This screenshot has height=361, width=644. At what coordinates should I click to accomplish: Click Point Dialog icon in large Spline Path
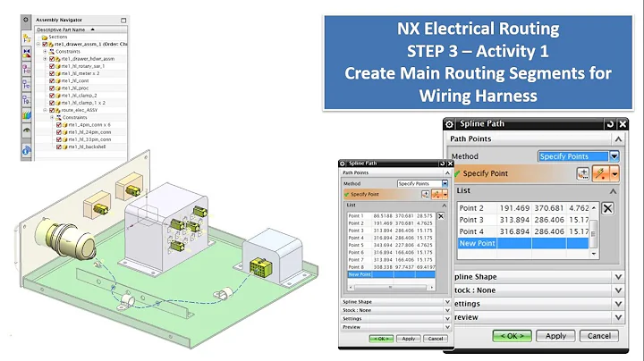coord(583,174)
